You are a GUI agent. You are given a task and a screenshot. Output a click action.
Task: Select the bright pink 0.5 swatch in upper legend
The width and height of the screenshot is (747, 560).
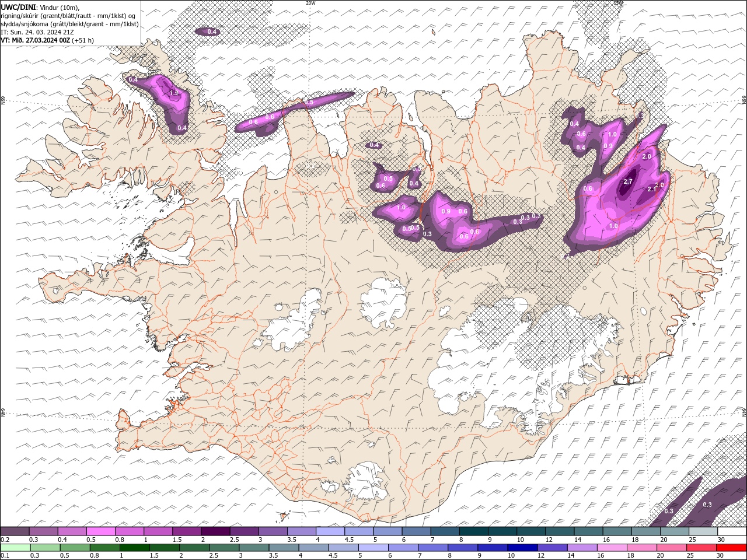[x=101, y=531]
